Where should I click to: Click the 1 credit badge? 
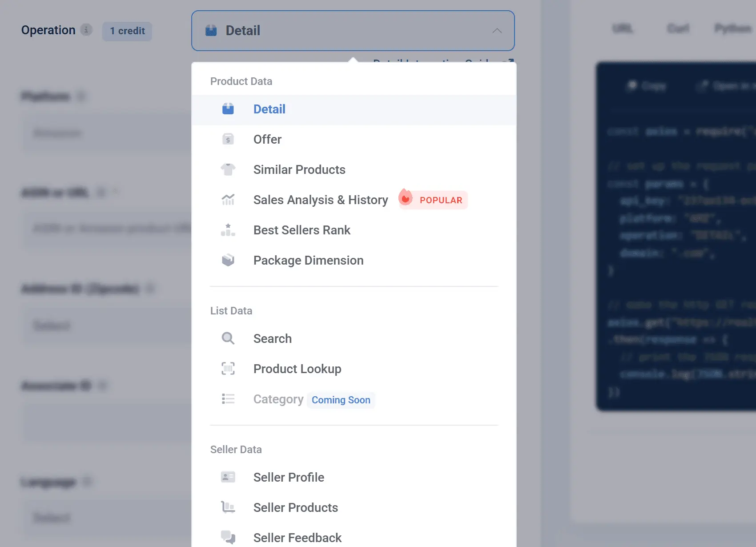tap(127, 31)
